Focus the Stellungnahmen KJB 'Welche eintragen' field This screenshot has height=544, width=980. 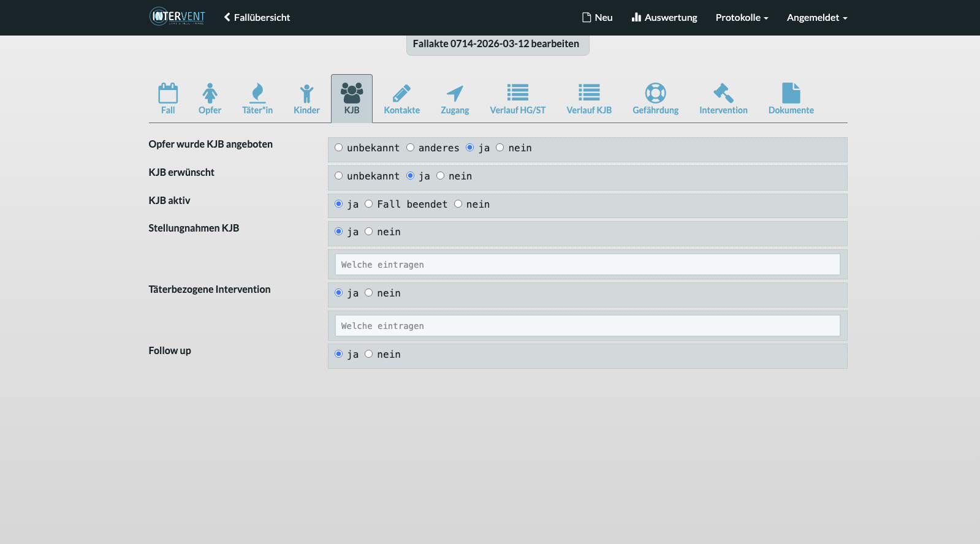pyautogui.click(x=587, y=265)
